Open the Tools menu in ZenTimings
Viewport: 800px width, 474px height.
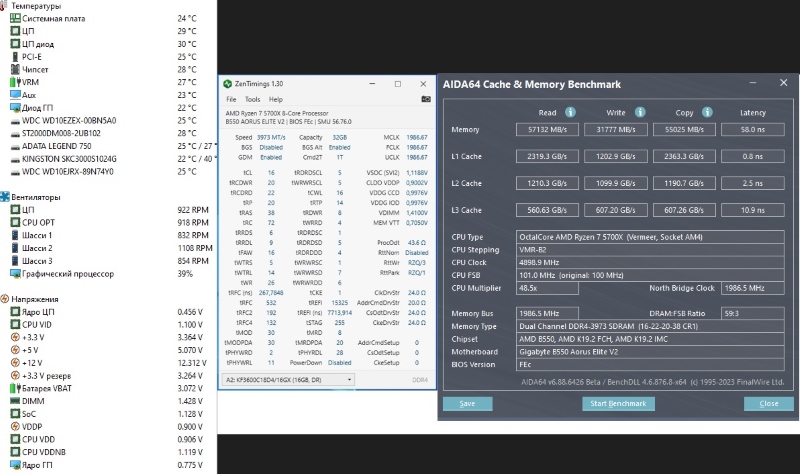tap(253, 99)
